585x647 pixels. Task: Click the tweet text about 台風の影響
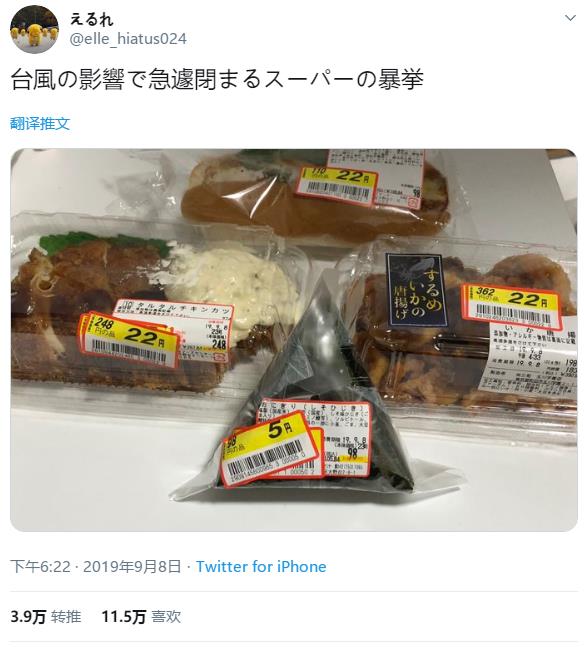coord(217,80)
